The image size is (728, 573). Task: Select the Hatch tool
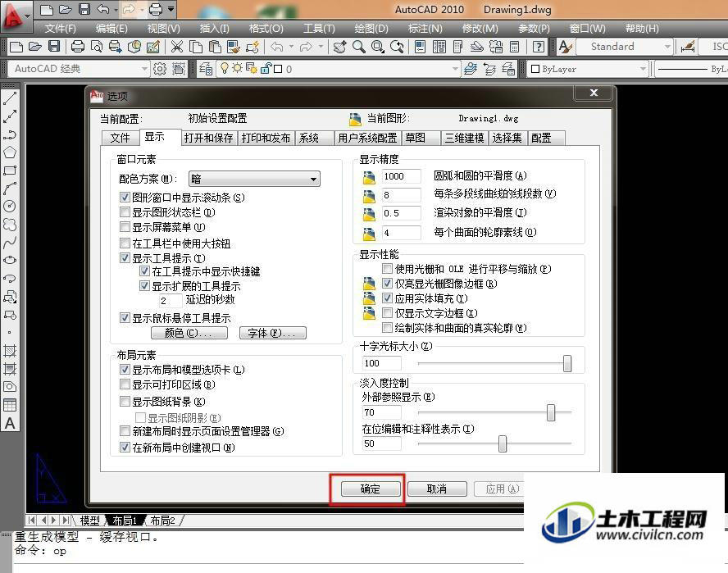pos(10,351)
